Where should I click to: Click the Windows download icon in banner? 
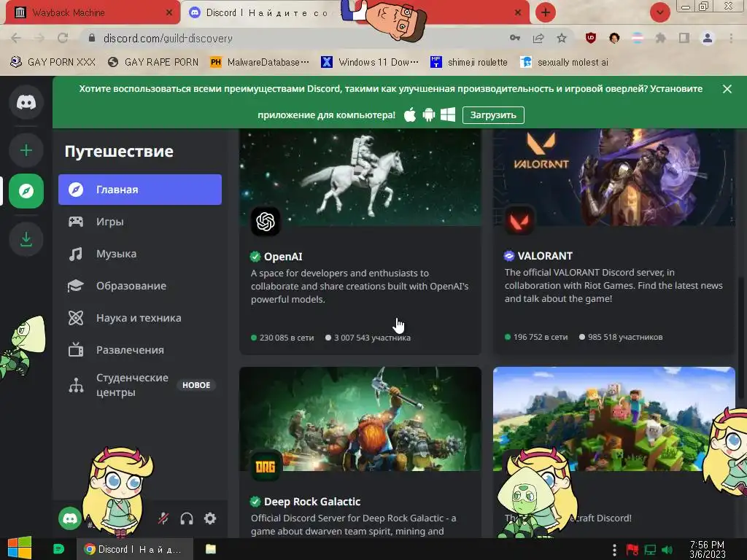448,114
